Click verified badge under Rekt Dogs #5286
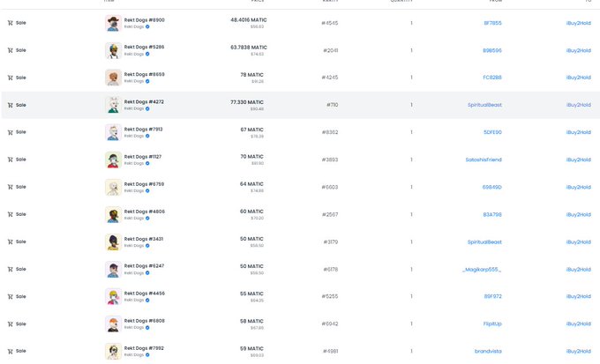This screenshot has height=364, width=600. pyautogui.click(x=147, y=54)
